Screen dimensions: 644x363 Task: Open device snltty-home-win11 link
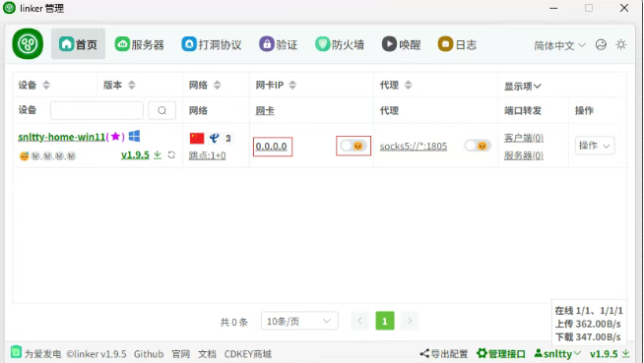tap(62, 137)
